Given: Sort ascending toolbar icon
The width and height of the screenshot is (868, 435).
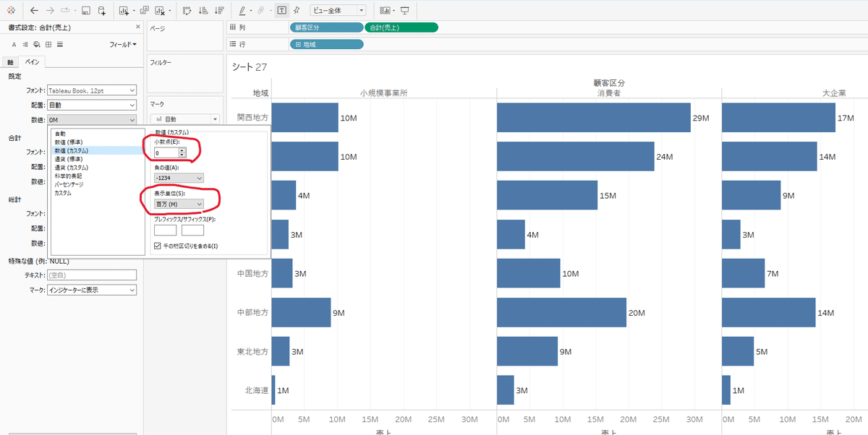Looking at the screenshot, I should click(x=203, y=11).
